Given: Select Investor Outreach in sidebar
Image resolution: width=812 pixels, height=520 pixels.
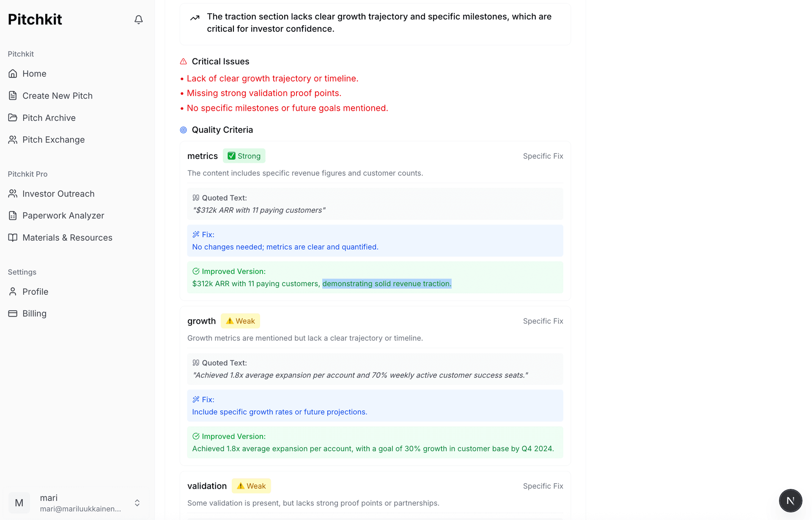Looking at the screenshot, I should tap(58, 194).
